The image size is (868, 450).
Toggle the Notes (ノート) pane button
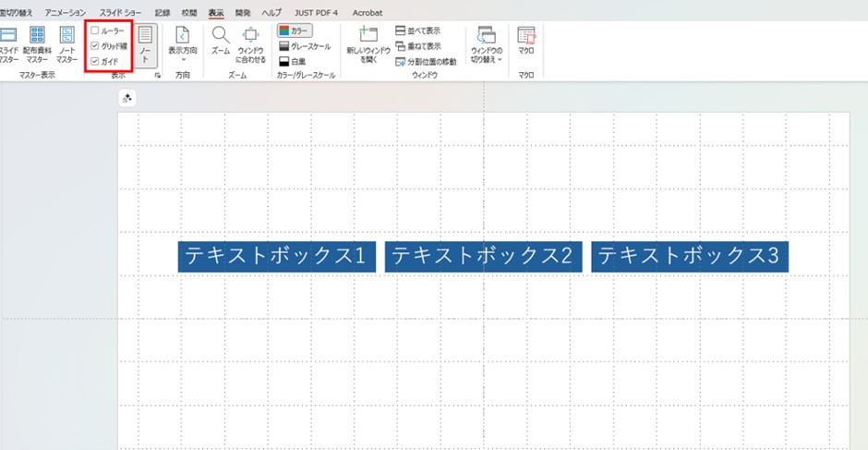click(x=145, y=44)
